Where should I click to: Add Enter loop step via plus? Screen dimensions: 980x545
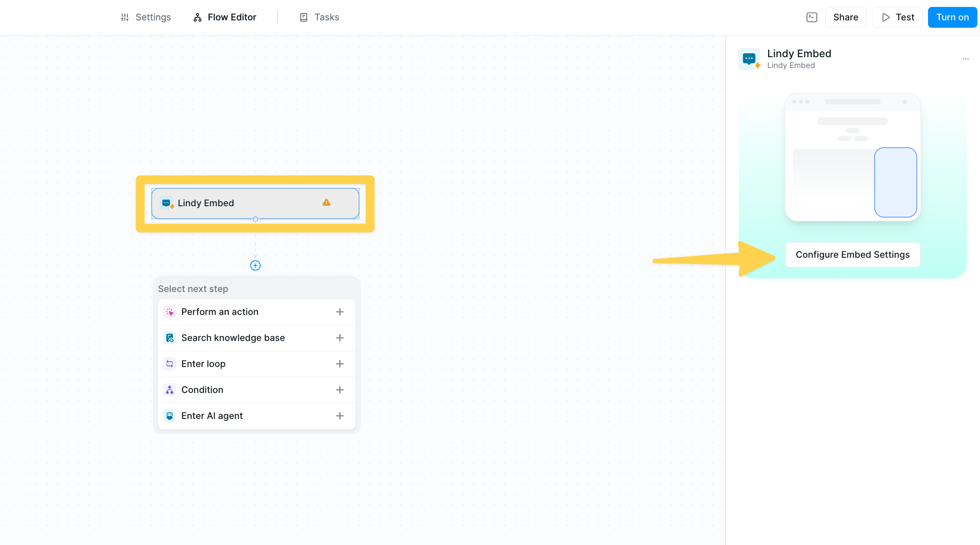click(x=340, y=364)
